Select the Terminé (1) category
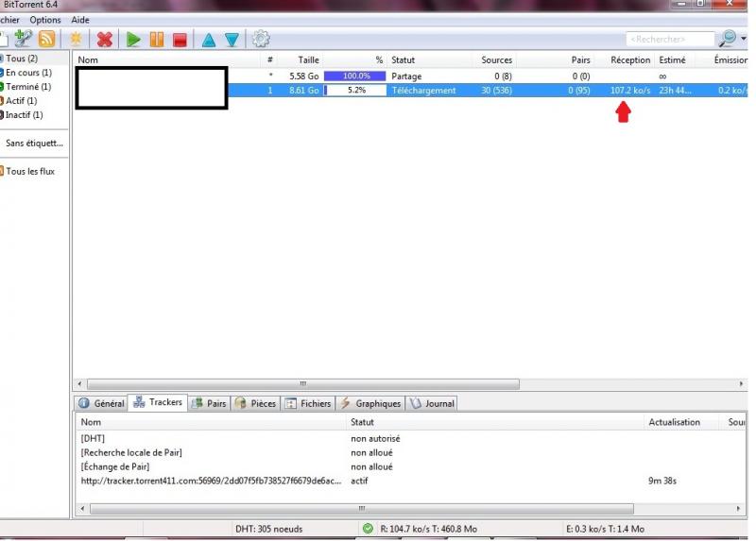 click(x=28, y=87)
